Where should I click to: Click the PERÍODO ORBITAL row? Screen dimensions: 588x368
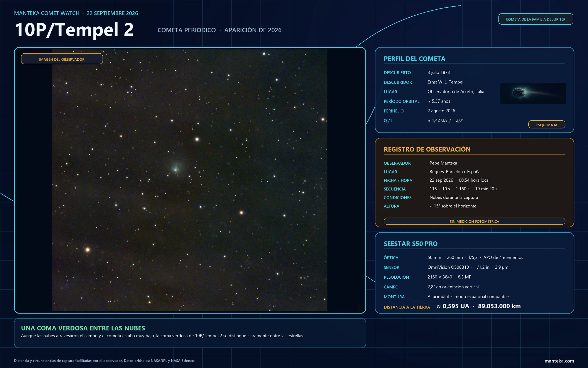click(417, 101)
